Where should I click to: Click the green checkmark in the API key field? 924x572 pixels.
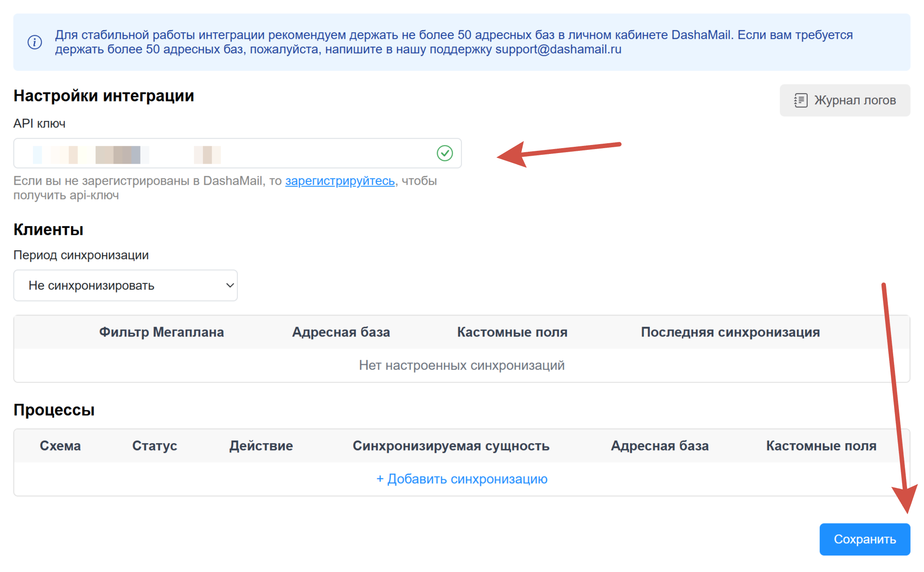click(445, 153)
